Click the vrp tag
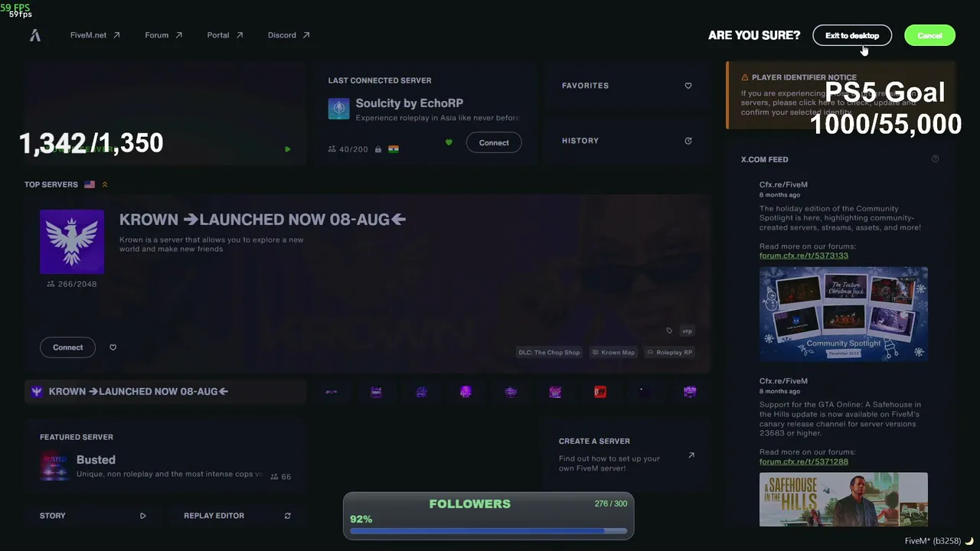The height and width of the screenshot is (551, 980). point(687,331)
